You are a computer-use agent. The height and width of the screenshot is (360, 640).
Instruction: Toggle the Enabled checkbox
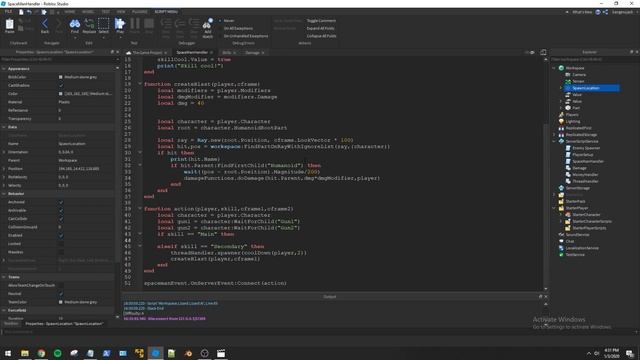click(x=61, y=236)
